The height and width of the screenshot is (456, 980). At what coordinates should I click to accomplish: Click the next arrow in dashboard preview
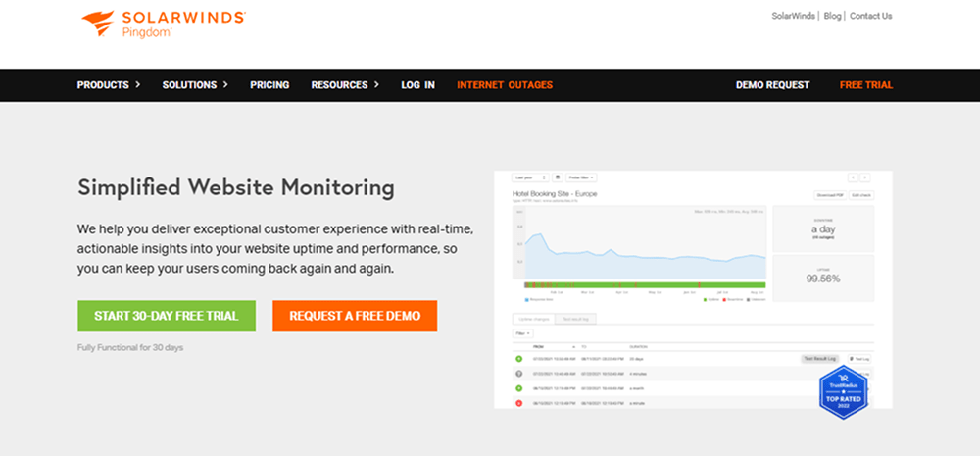click(864, 177)
